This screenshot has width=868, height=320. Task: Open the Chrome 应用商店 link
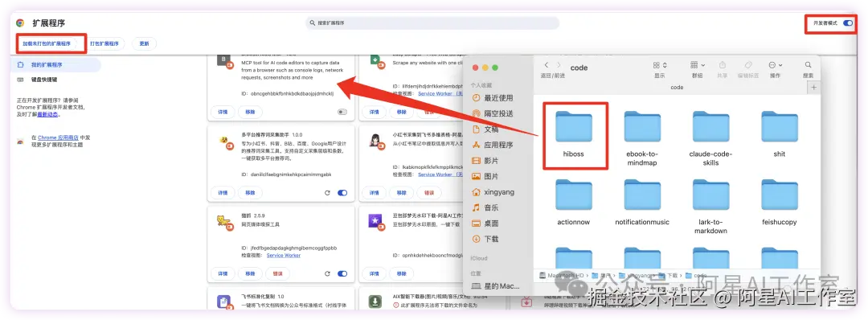click(x=58, y=137)
